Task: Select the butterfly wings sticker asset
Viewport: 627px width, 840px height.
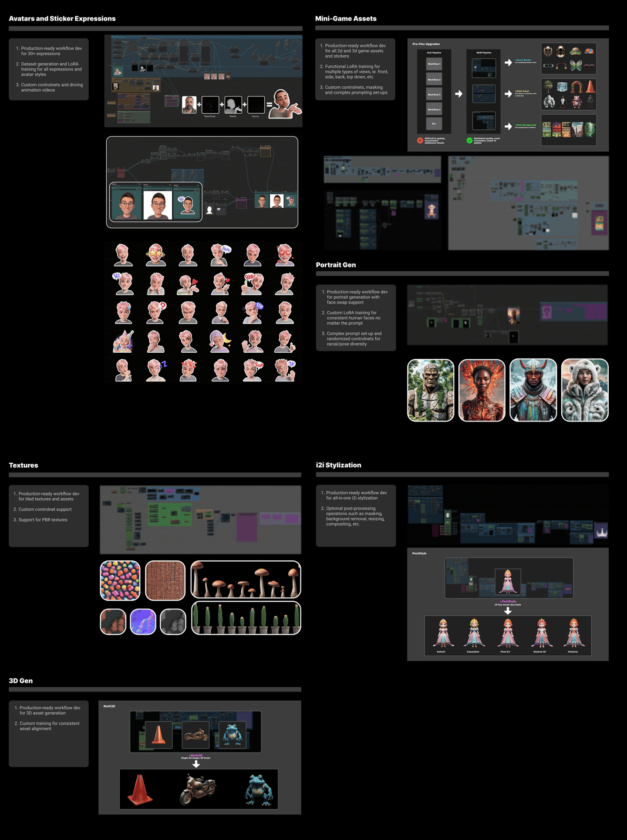Action: click(x=576, y=66)
